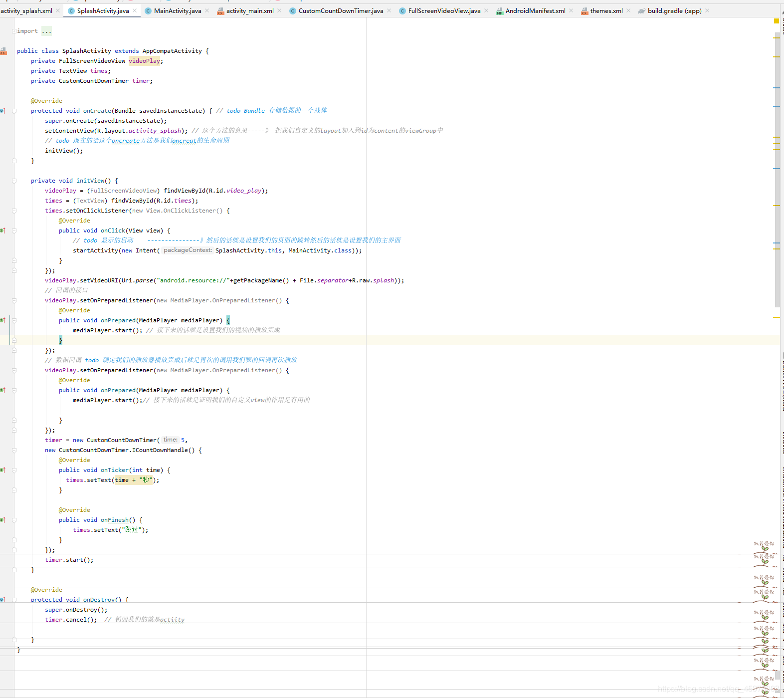This screenshot has width=784, height=698.
Task: Open the AndroidManifest.xml tab
Action: [535, 10]
